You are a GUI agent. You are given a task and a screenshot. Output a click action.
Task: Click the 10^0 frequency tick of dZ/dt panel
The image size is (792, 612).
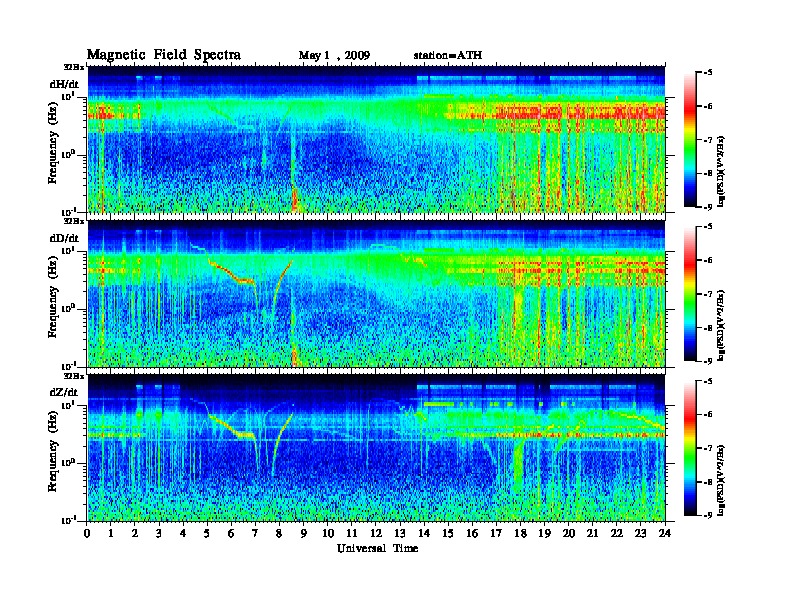click(x=68, y=462)
